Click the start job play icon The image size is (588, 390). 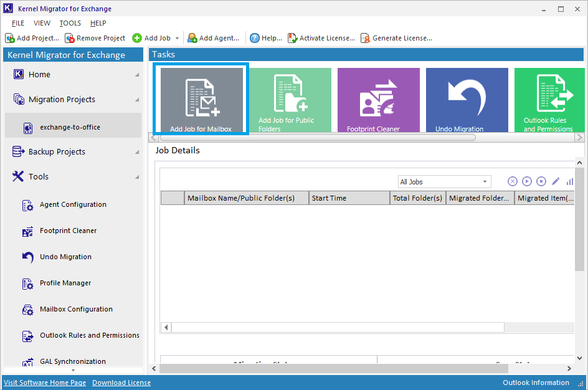coord(527,181)
